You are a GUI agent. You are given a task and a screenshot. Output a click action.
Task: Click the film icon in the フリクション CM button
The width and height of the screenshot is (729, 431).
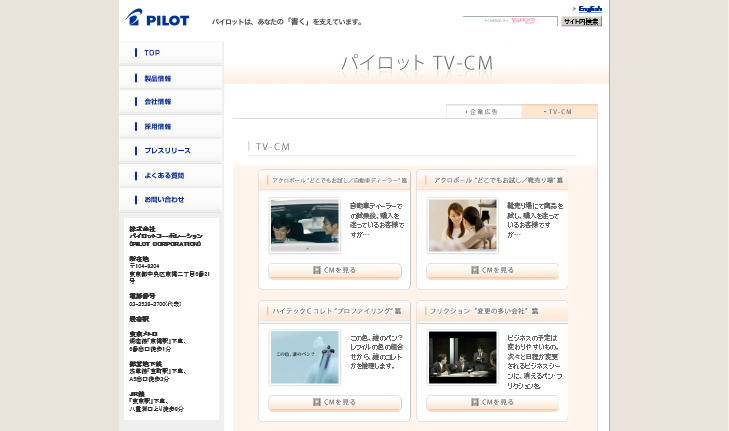pyautogui.click(x=475, y=402)
